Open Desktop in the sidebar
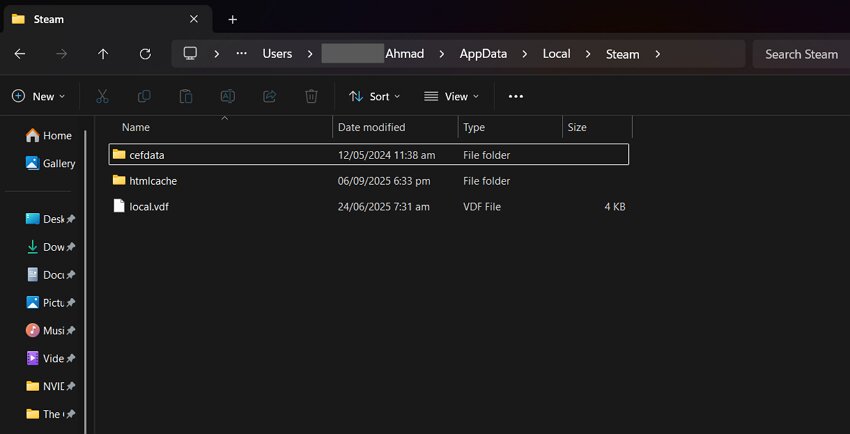850x434 pixels. (50, 219)
